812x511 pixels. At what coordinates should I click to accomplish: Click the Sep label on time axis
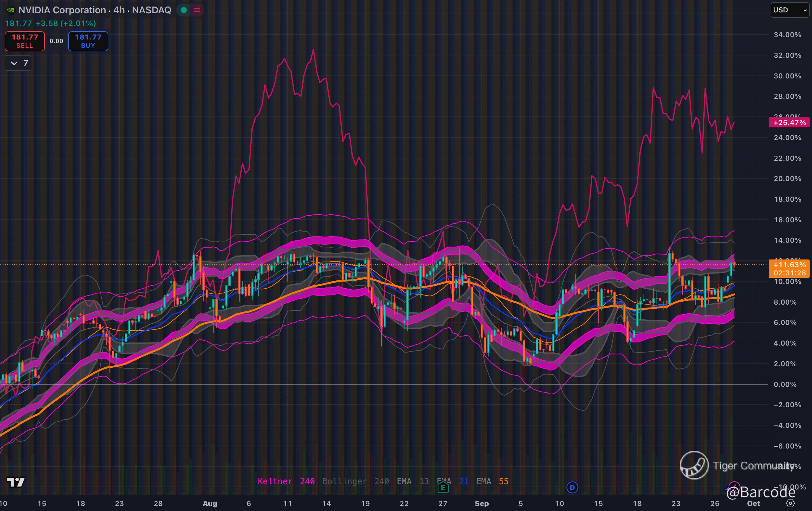tap(481, 503)
